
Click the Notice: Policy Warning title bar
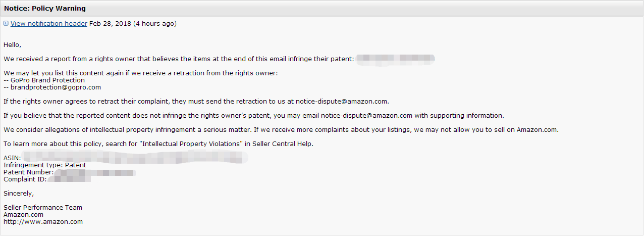pyautogui.click(x=322, y=8)
